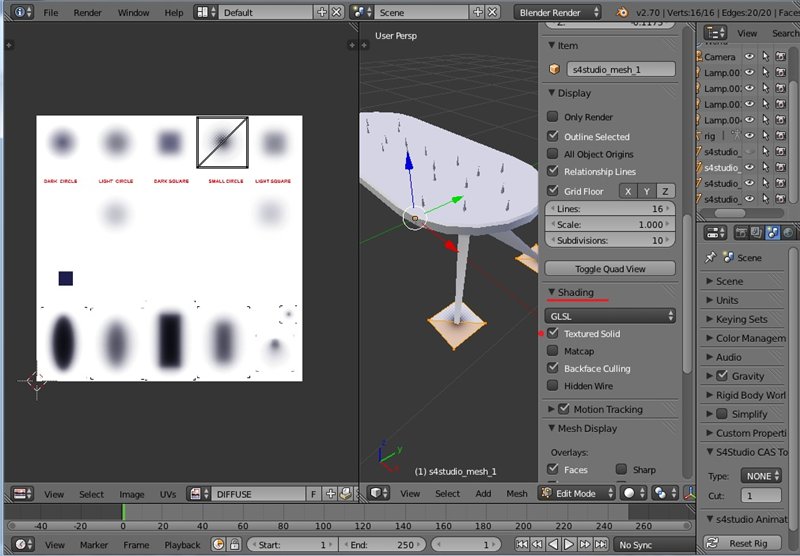Screen dimensions: 800x556
Task: Switch to Render properties camera tab
Action: tap(741, 233)
